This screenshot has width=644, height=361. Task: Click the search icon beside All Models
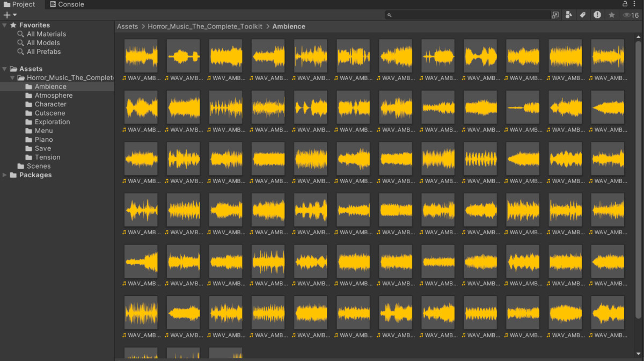tap(21, 43)
